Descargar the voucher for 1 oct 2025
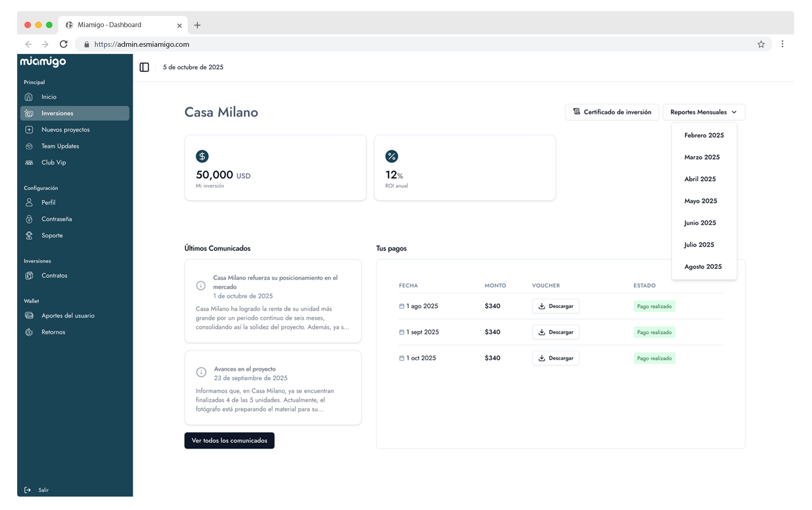Screen dimensions: 812x510 556,358
